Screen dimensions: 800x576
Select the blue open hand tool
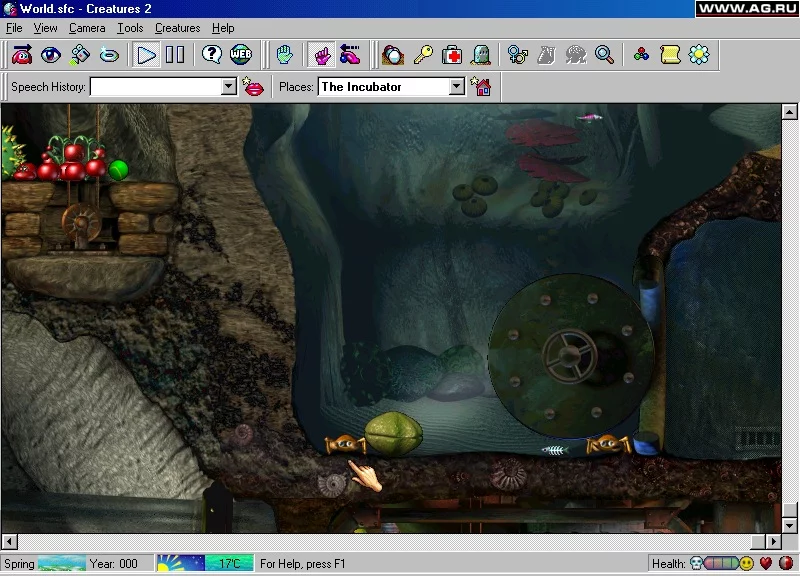pos(285,55)
